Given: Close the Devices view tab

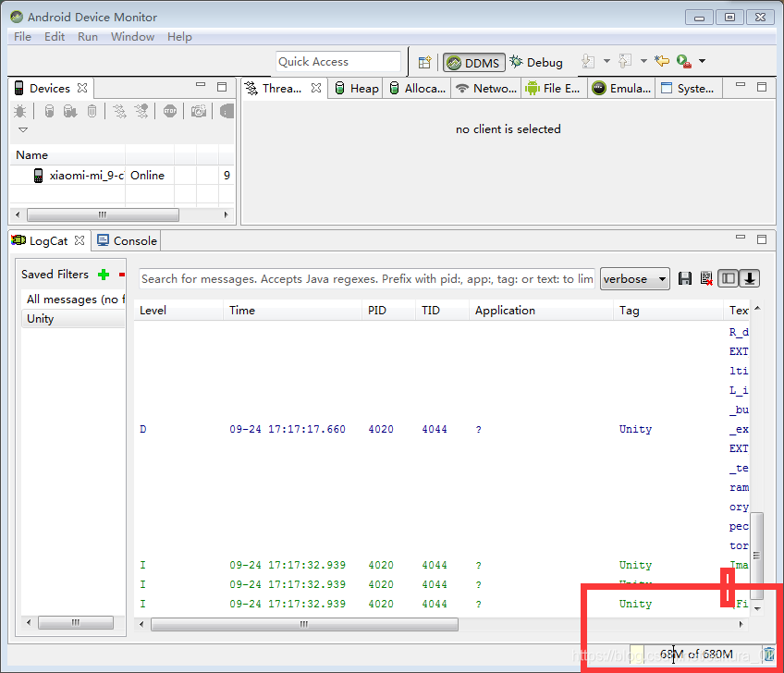Looking at the screenshot, I should click(82, 88).
